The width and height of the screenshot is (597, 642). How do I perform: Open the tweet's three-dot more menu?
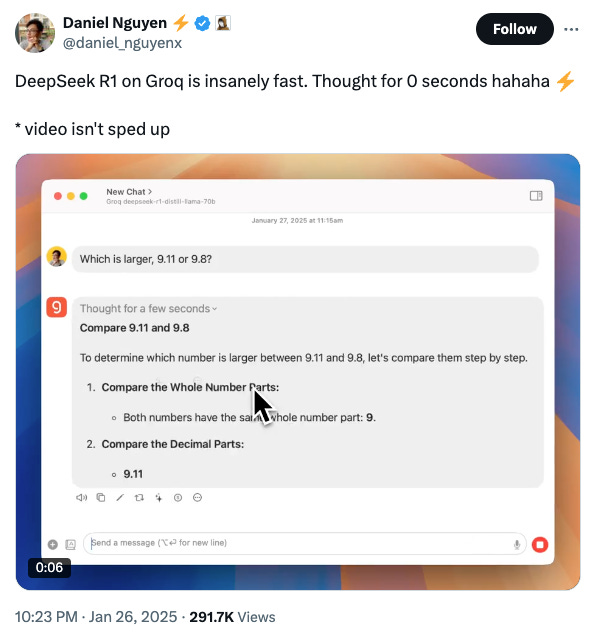coord(571,29)
